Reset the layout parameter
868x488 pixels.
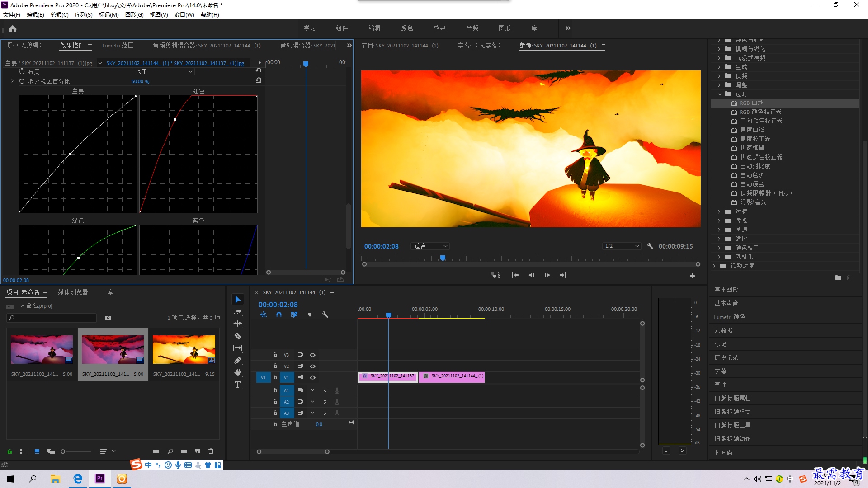(x=259, y=71)
